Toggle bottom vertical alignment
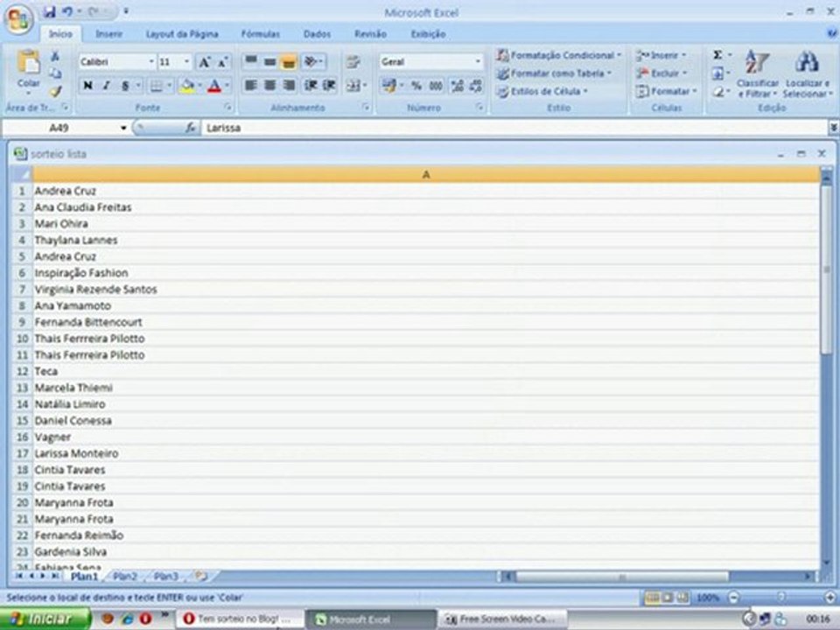 (x=288, y=61)
